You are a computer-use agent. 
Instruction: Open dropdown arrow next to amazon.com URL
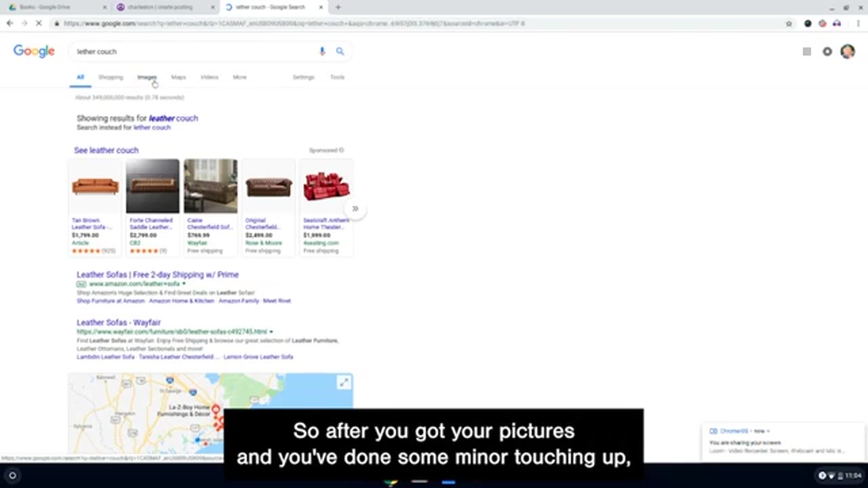click(184, 284)
